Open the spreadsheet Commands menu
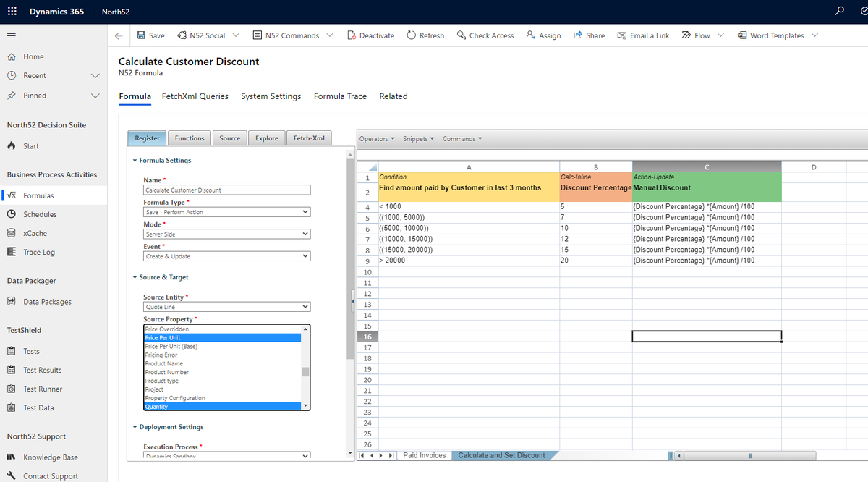 click(x=462, y=139)
